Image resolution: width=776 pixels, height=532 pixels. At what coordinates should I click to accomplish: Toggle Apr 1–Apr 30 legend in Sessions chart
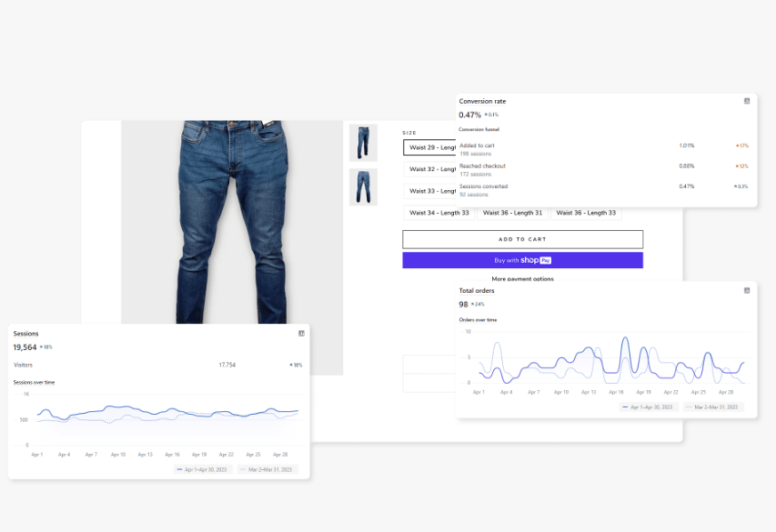[x=203, y=469]
